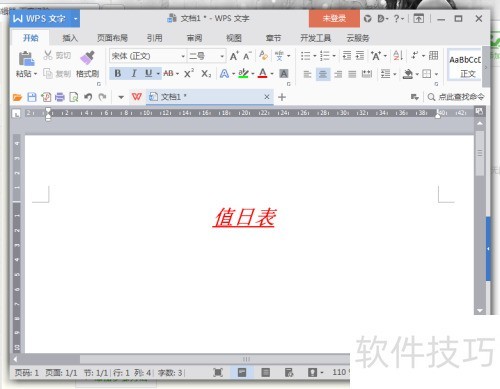Open the 页面布局 ribbon tab
The image size is (500, 389).
[112, 38]
